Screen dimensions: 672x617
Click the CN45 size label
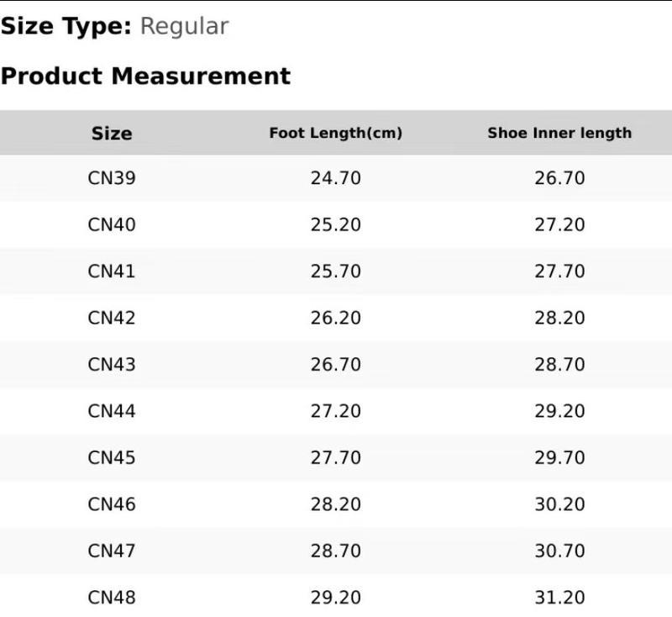112,458
